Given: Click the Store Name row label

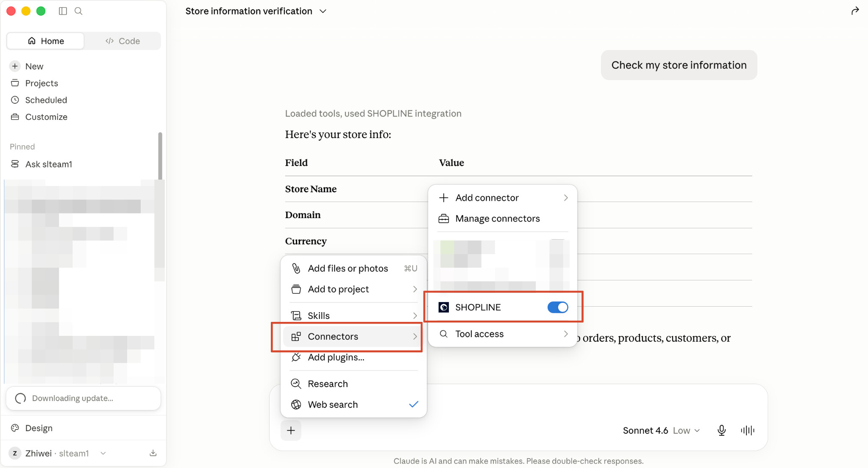Looking at the screenshot, I should click(x=311, y=189).
